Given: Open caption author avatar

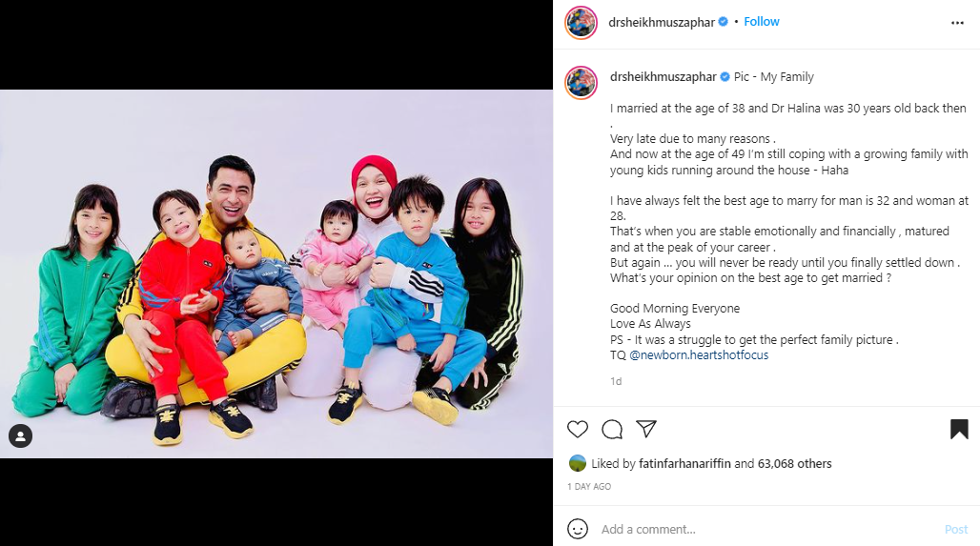Looking at the screenshot, I should click(x=582, y=83).
